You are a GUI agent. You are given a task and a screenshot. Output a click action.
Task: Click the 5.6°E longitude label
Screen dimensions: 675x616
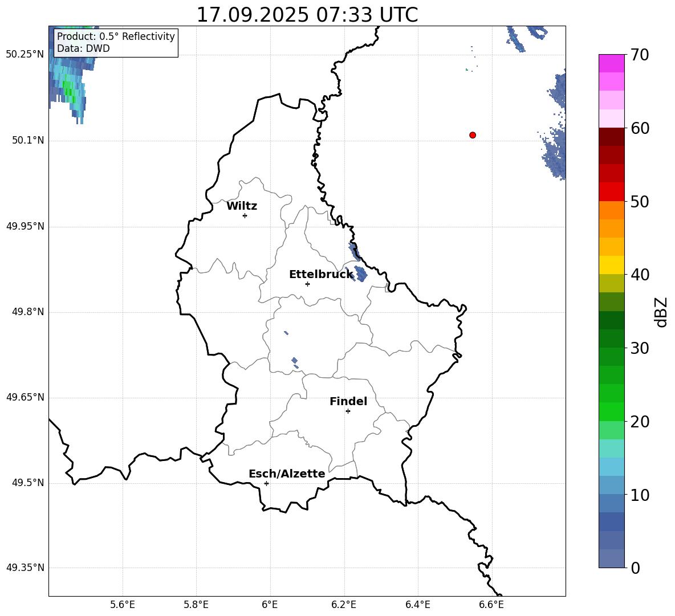[x=123, y=605]
